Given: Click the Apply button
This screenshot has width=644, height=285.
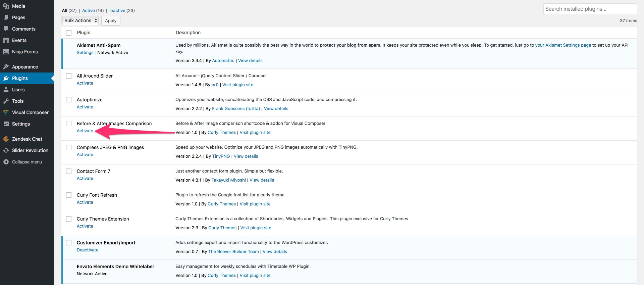Looking at the screenshot, I should tap(111, 20).
